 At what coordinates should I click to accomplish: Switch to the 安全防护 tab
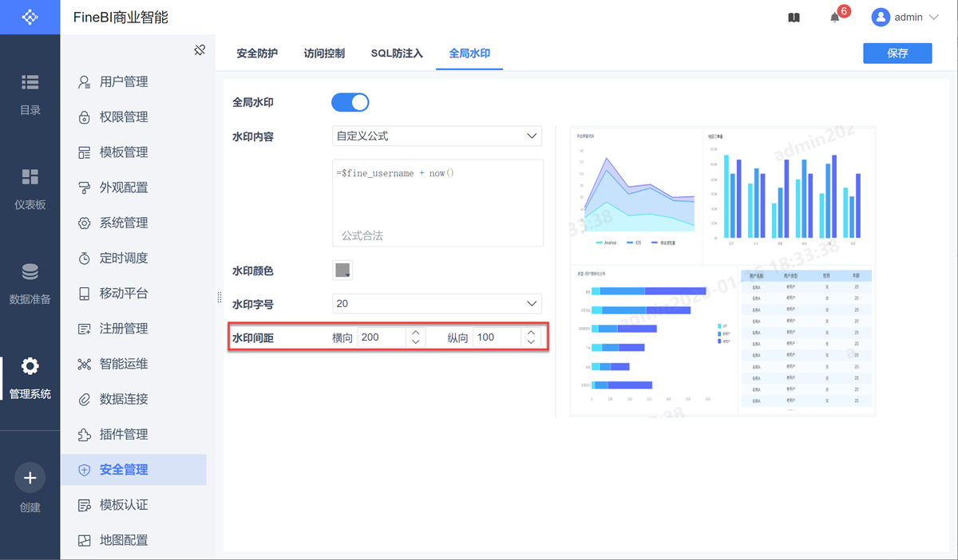click(257, 53)
